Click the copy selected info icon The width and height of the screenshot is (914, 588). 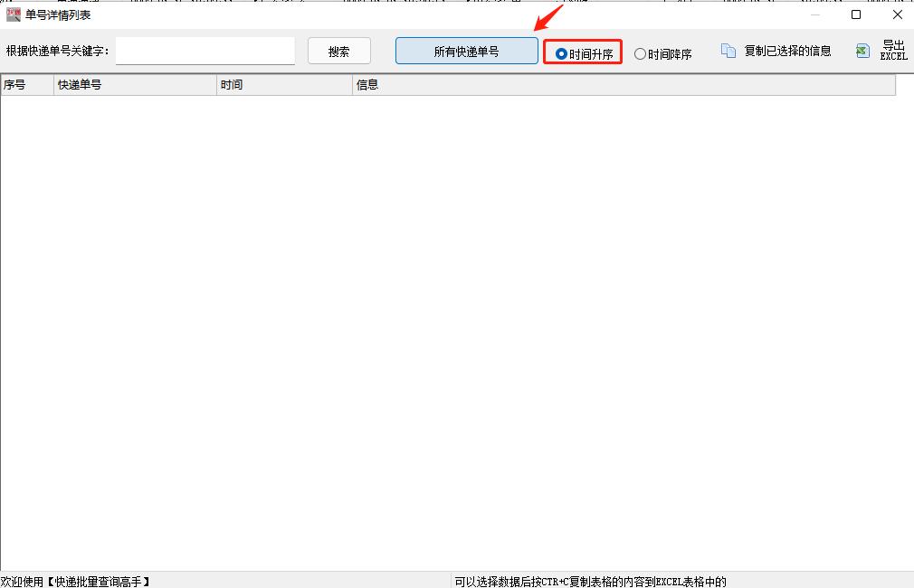pos(728,52)
